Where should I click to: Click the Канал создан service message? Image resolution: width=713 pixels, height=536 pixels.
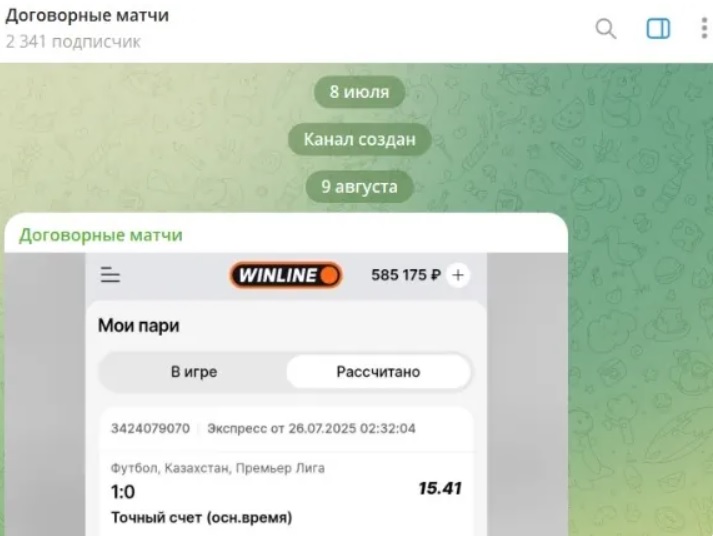click(359, 139)
